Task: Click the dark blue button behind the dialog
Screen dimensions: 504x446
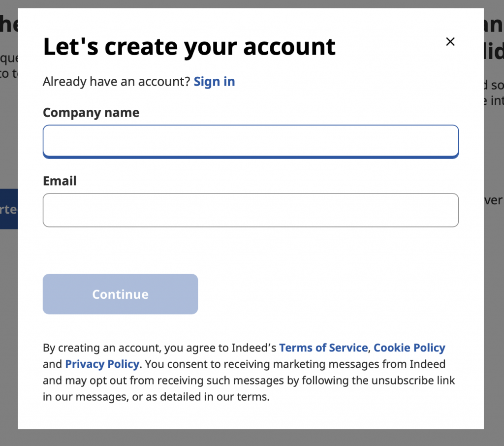Action: click(9, 209)
